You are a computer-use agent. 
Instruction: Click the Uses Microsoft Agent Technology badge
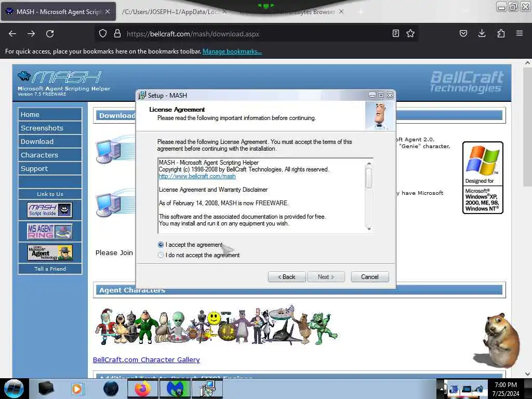click(x=50, y=253)
